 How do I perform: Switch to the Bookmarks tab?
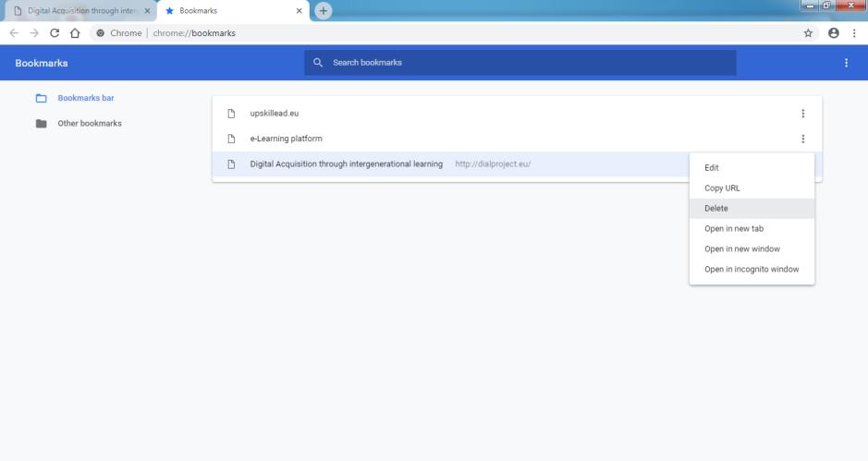(x=233, y=10)
